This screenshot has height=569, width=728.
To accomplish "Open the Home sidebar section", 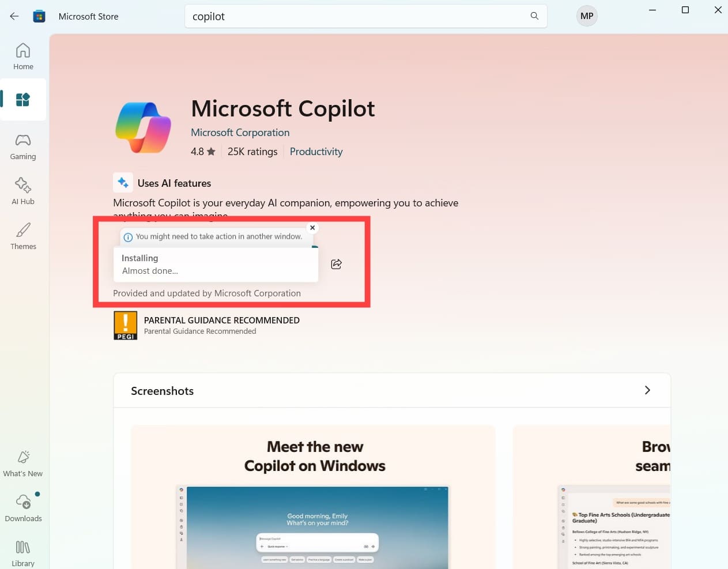I will [x=23, y=56].
